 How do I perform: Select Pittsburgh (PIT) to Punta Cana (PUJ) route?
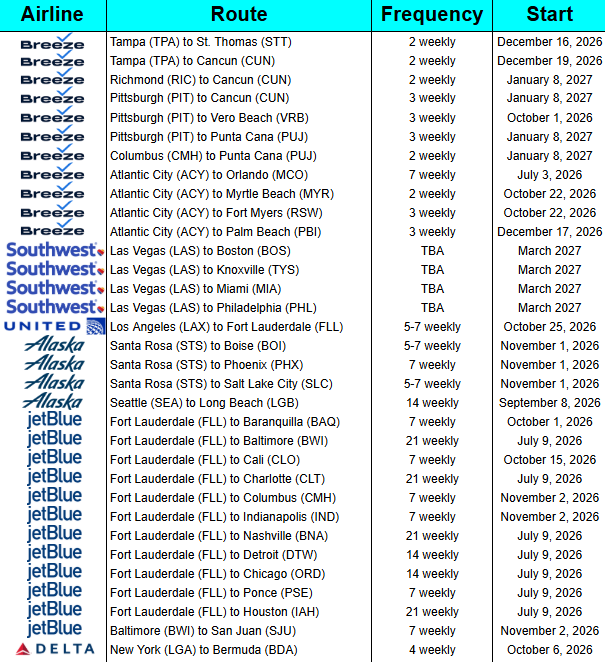209,137
